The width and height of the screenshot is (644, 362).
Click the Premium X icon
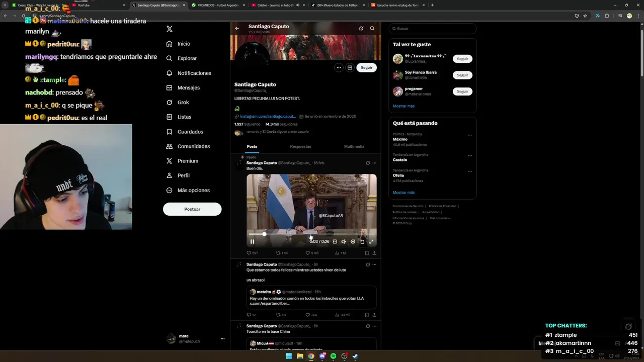pyautogui.click(x=170, y=161)
